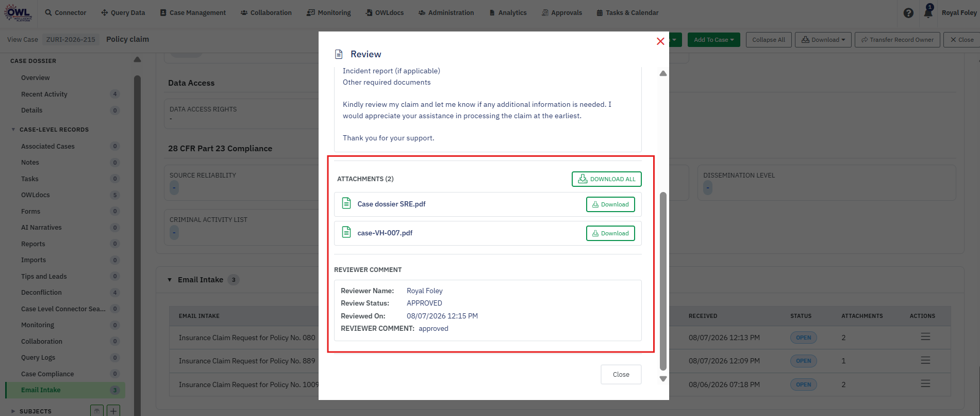Open Tasks in sidebar

(x=30, y=179)
